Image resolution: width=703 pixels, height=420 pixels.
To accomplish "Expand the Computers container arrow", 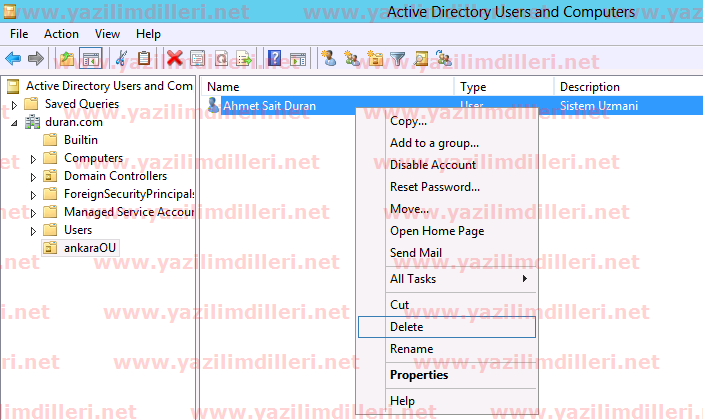I will 33,158.
